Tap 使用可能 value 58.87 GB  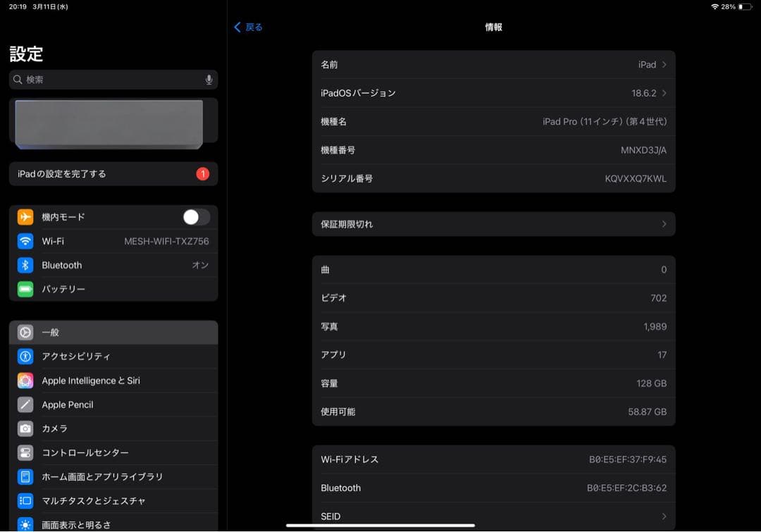coord(647,412)
